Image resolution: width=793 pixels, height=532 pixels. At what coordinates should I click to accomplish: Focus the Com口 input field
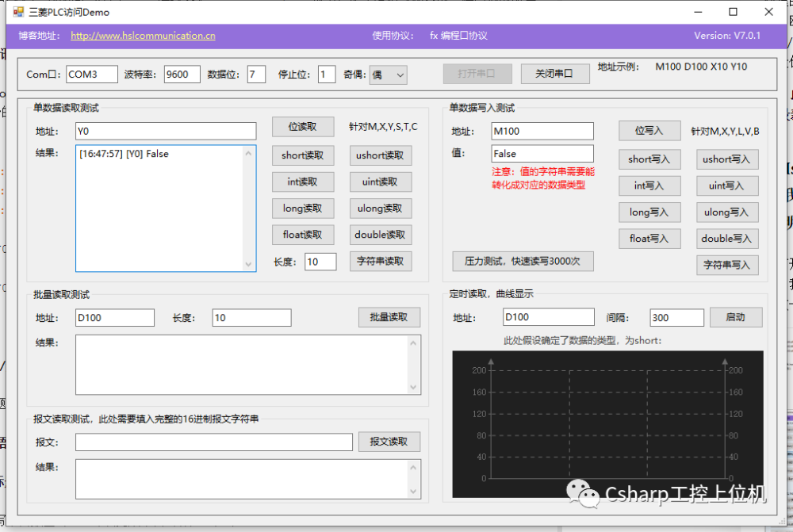click(x=91, y=75)
